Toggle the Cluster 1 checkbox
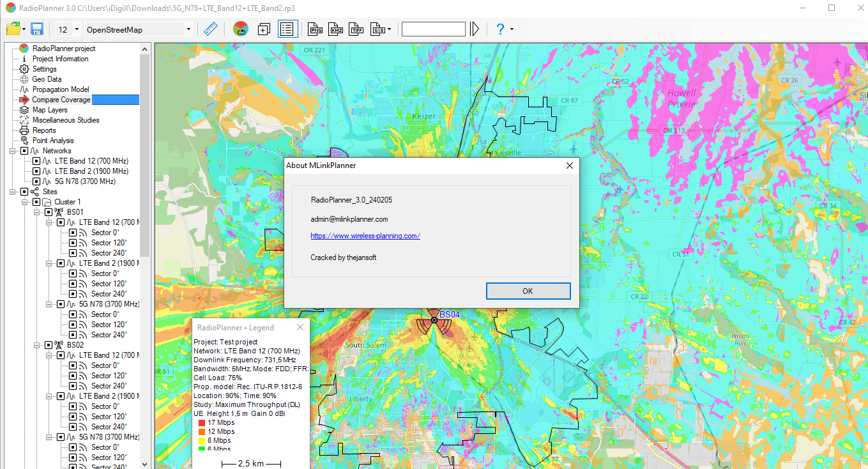Image resolution: width=868 pixels, height=469 pixels. point(36,202)
